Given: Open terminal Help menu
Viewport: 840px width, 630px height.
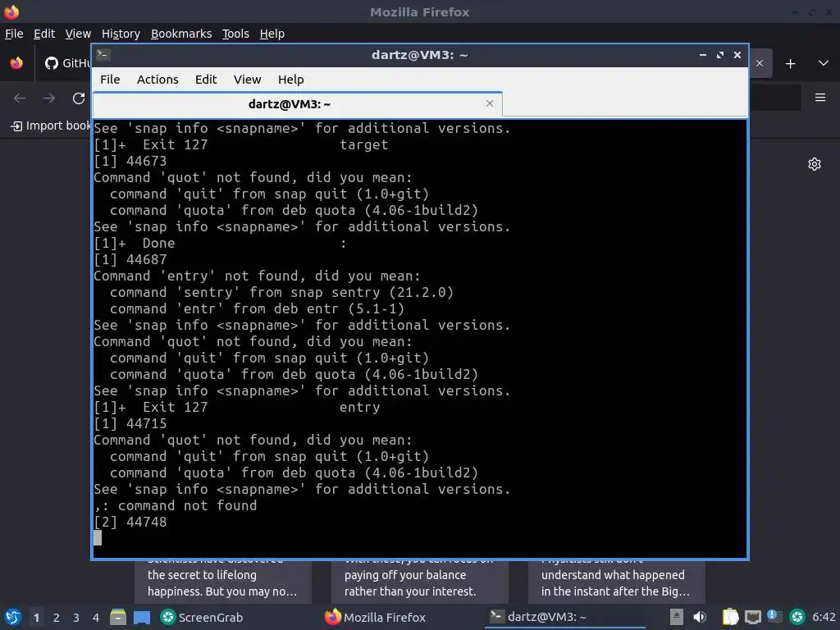Looking at the screenshot, I should pos(291,80).
